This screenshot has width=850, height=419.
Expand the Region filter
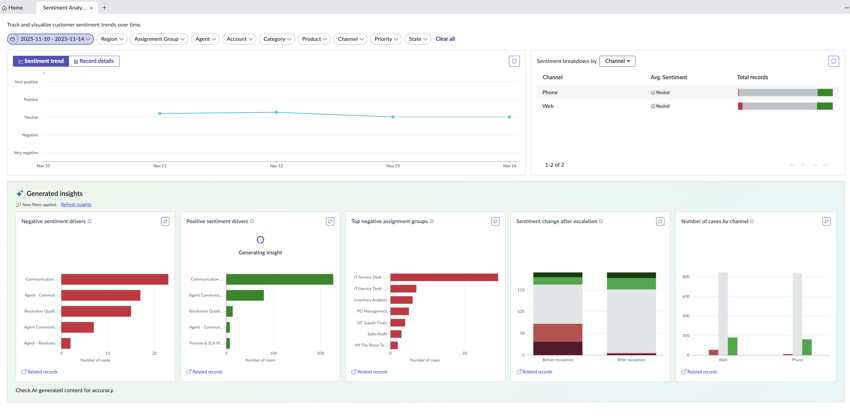point(112,39)
